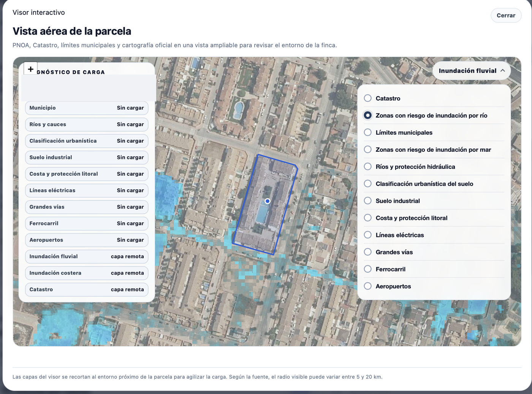Screen dimensions: 532x394
Task: Click the Suelo industrial diagnostic row
Action: point(87,157)
